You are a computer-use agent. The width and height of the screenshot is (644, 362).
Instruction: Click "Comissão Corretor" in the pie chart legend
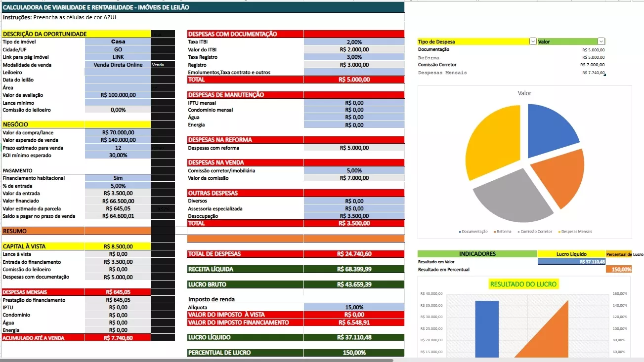pyautogui.click(x=536, y=232)
